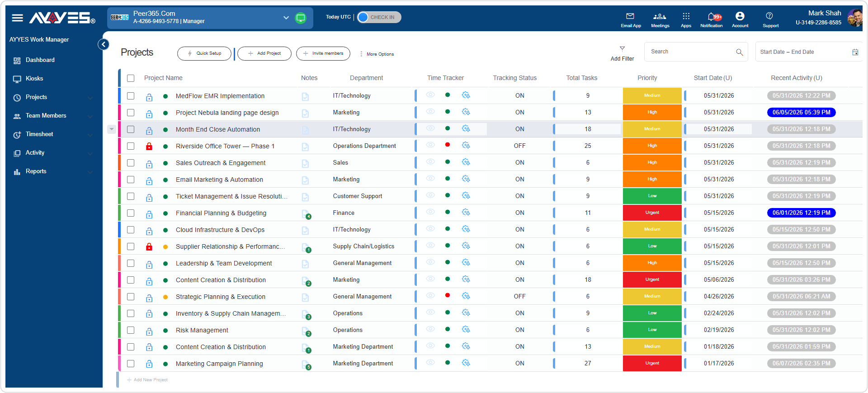Expand the Month End Close Automation row arrow
Image resolution: width=868 pixels, height=393 pixels.
(x=111, y=129)
